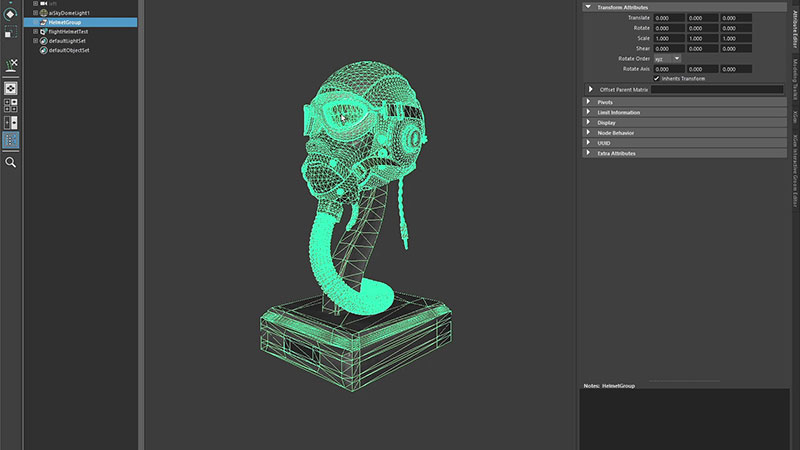The width and height of the screenshot is (800, 450).
Task: Open the XGen Interactive Groom Editor tab
Action: click(795, 171)
